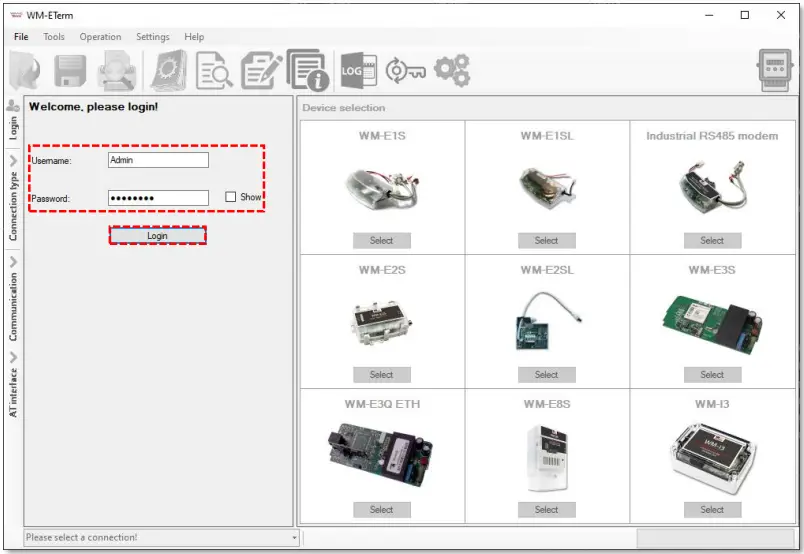Expand chevron above AT interface tab
Viewport: 804px width, 554px height.
[13, 357]
